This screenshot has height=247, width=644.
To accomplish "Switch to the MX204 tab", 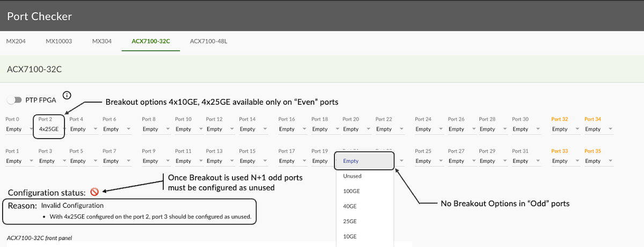I will click(x=16, y=41).
